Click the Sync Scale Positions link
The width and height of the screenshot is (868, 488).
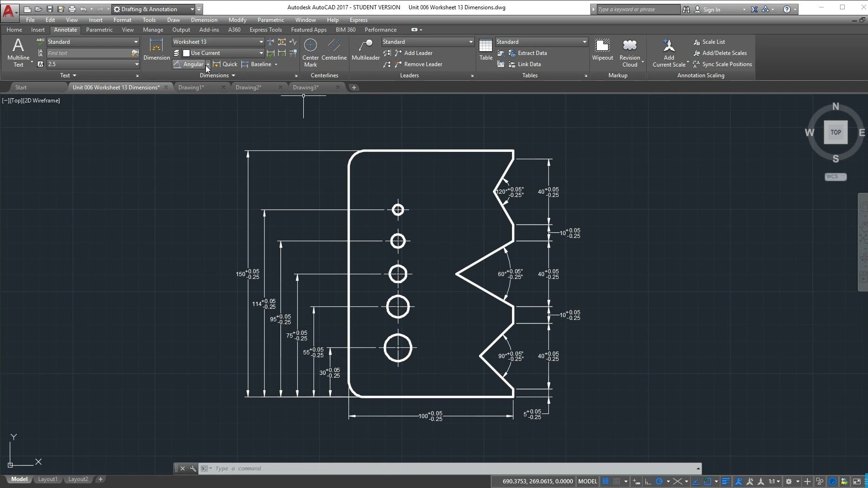[x=723, y=64]
